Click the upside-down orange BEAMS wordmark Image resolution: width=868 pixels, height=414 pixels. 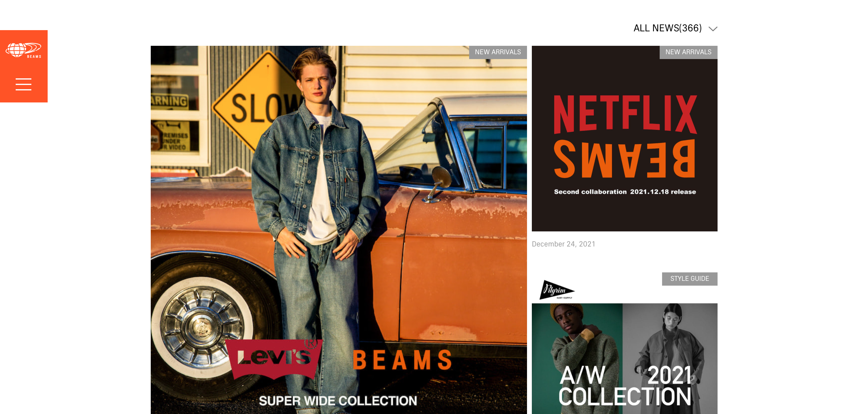624,159
